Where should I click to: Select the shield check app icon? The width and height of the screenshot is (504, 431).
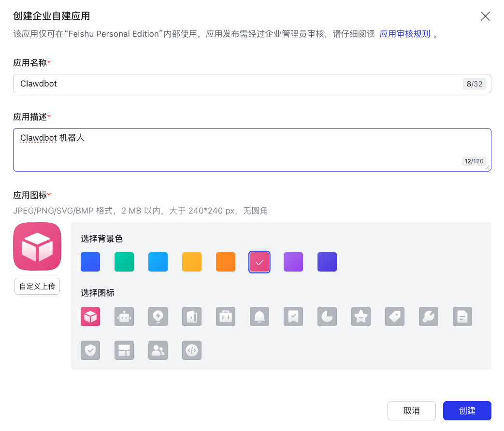pos(90,350)
